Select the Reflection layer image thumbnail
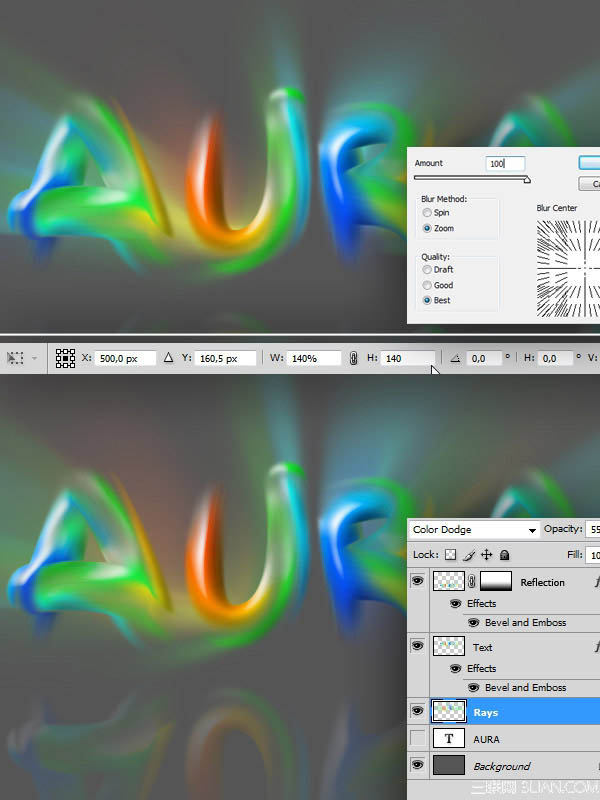The width and height of the screenshot is (600, 800). coord(449,581)
